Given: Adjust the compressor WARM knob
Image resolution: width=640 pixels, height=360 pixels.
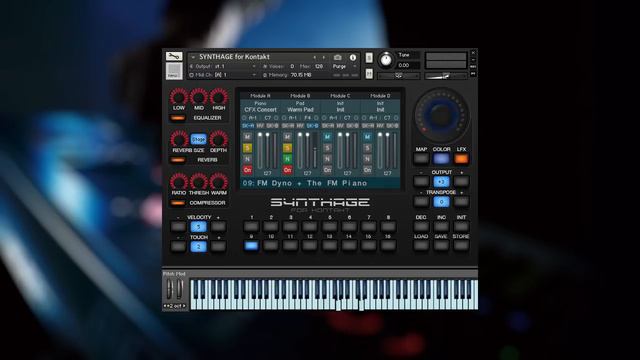Looking at the screenshot, I should pos(219,182).
